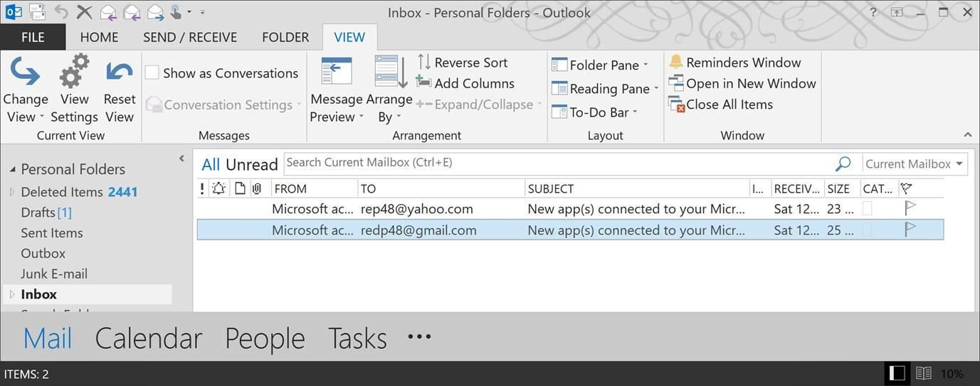Minimize the folder pane with the arrow

pyautogui.click(x=181, y=159)
